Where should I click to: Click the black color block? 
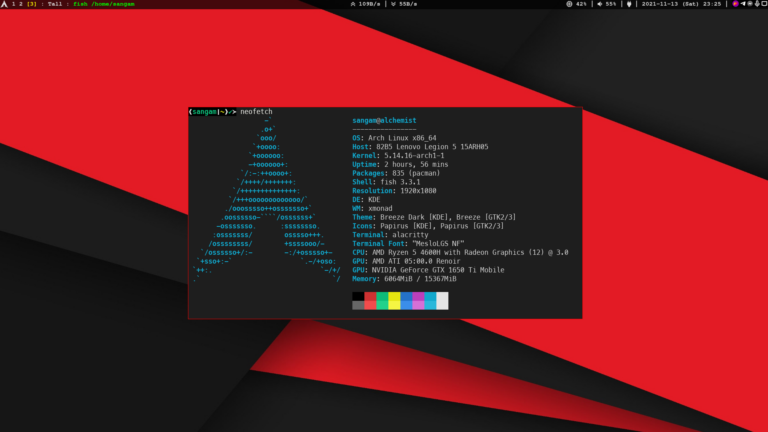click(358, 296)
